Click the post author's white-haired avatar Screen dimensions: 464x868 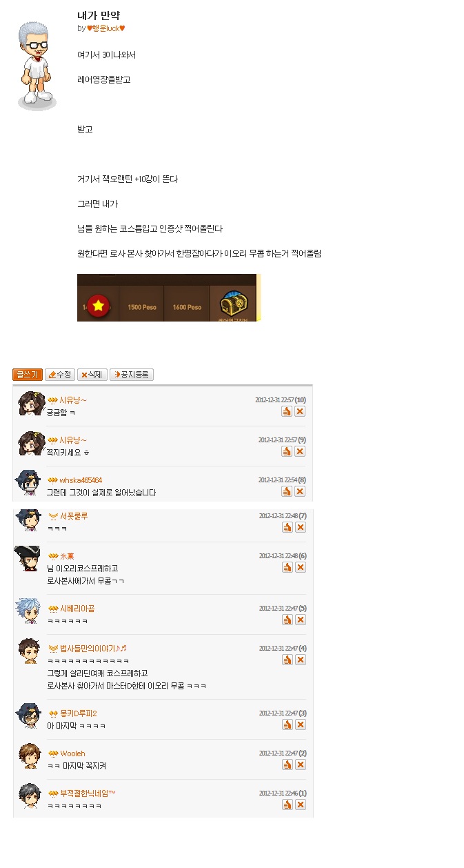[36, 64]
